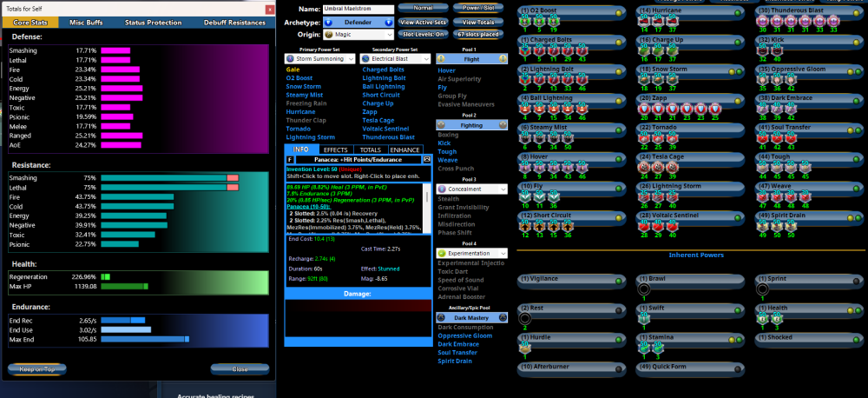Select Tesla Cage enhancement slot numbered 24
The image size is (868, 398).
pos(644,168)
